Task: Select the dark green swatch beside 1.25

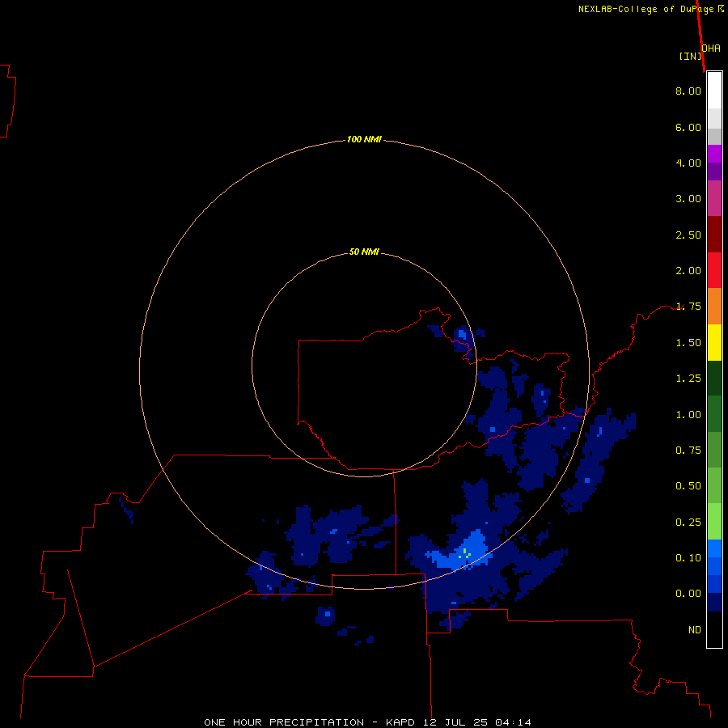Action: click(714, 378)
